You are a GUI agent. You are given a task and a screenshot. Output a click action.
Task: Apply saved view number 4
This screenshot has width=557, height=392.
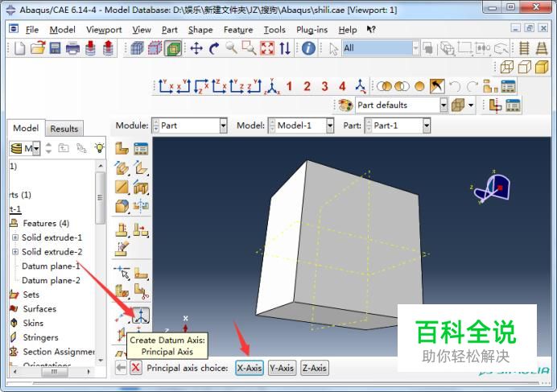coord(342,86)
